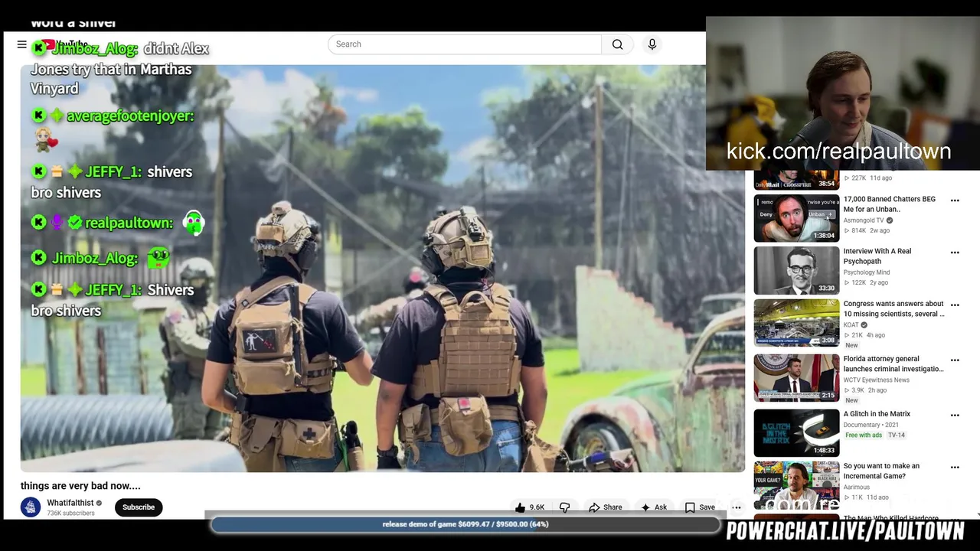The height and width of the screenshot is (551, 980).
Task: Focus the YouTube search field
Action: point(465,44)
